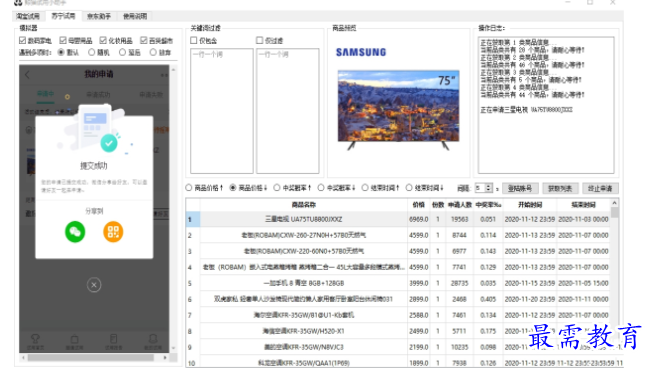Click price cell 2899.0 in row 6
This screenshot has height=368, width=650.
(x=419, y=299)
